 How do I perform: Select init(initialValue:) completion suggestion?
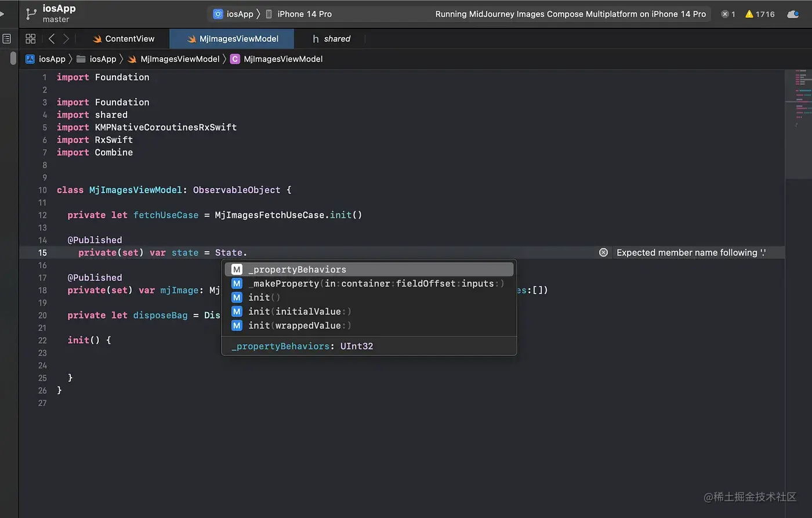[x=369, y=311]
